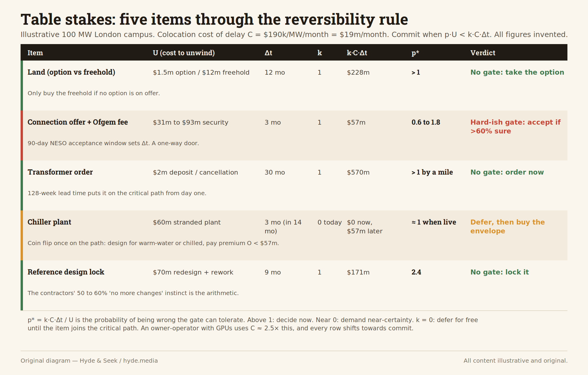Click the 'Verdict' column header
588x375 pixels.
point(483,53)
